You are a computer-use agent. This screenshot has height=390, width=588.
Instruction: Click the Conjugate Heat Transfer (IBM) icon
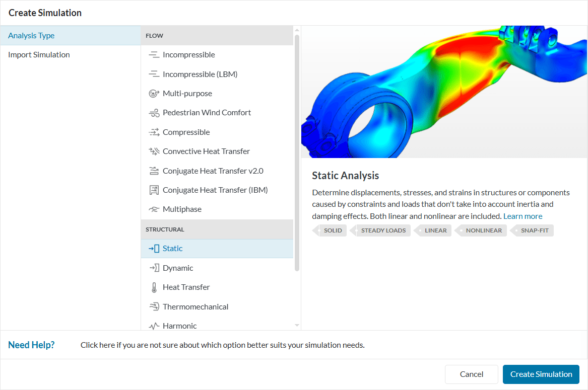[x=154, y=190]
